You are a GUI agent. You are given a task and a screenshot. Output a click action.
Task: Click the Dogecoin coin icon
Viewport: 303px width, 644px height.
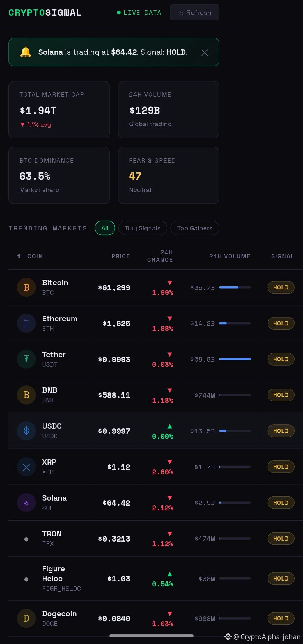pyautogui.click(x=26, y=618)
